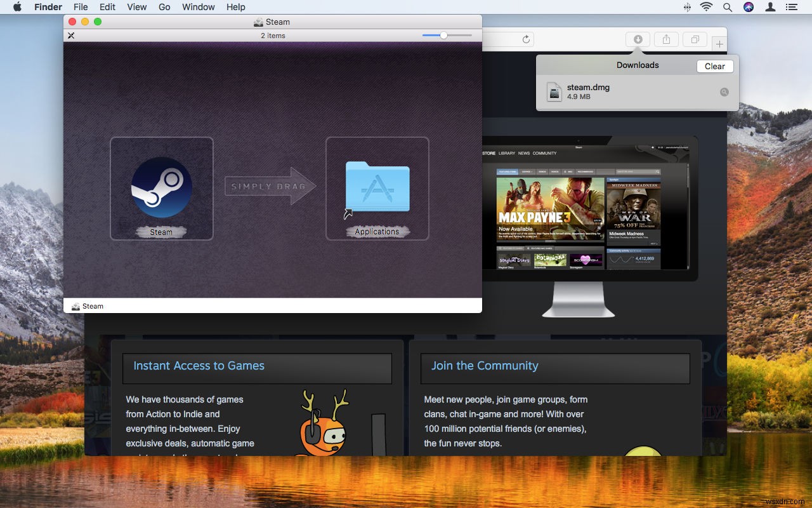Toggle the toolbar visibility with the crossed-arrows icon

click(71, 36)
